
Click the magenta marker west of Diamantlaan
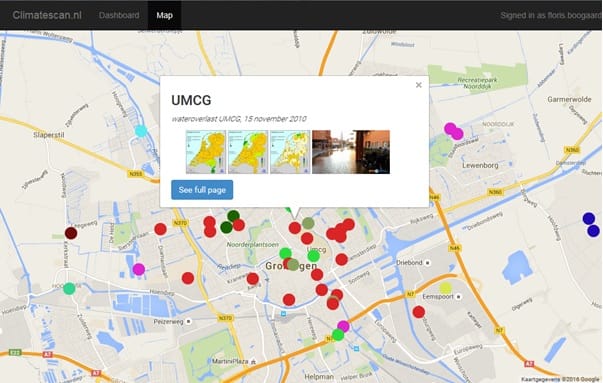[139, 269]
